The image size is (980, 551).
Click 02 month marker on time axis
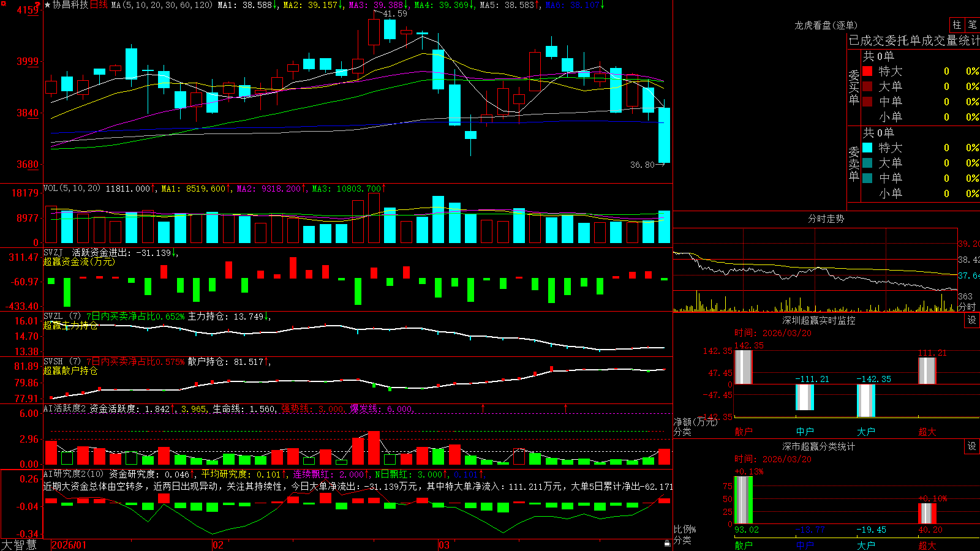(x=218, y=545)
